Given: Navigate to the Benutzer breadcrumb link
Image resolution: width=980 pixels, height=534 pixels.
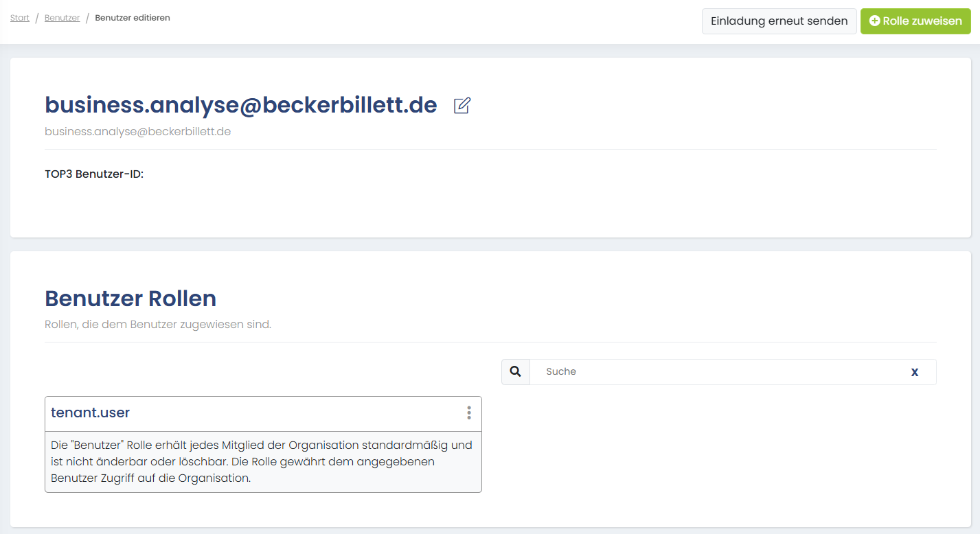Looking at the screenshot, I should click(62, 18).
